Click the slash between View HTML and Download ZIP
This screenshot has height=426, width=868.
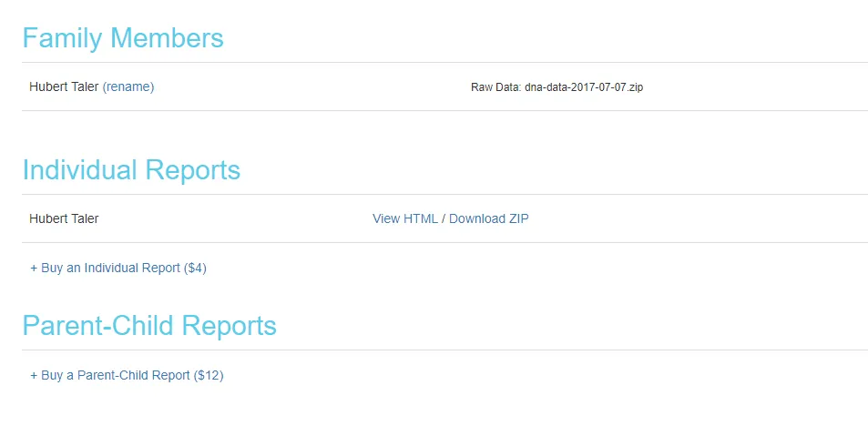(x=444, y=218)
